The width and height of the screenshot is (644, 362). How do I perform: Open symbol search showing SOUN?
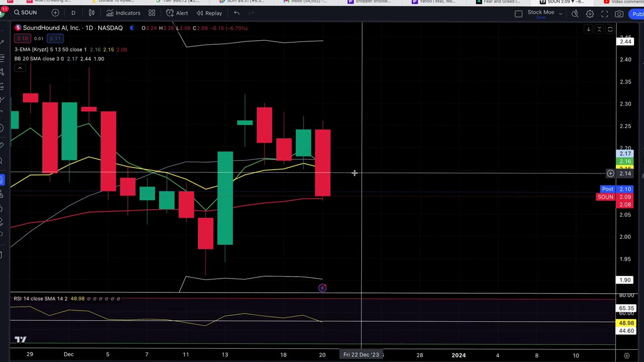pos(25,13)
